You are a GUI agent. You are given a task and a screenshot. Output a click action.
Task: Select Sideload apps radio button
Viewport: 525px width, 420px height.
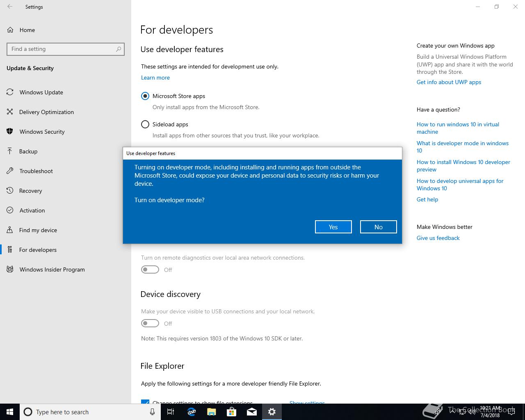[x=145, y=124]
